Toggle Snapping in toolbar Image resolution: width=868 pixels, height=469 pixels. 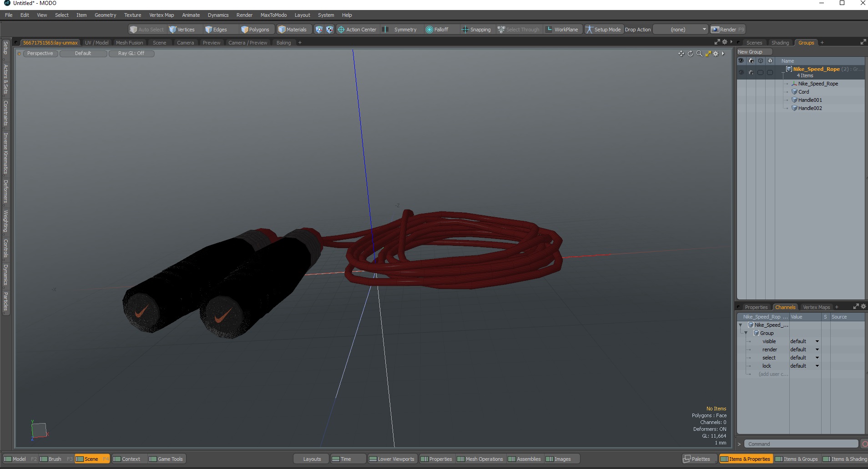(x=476, y=30)
